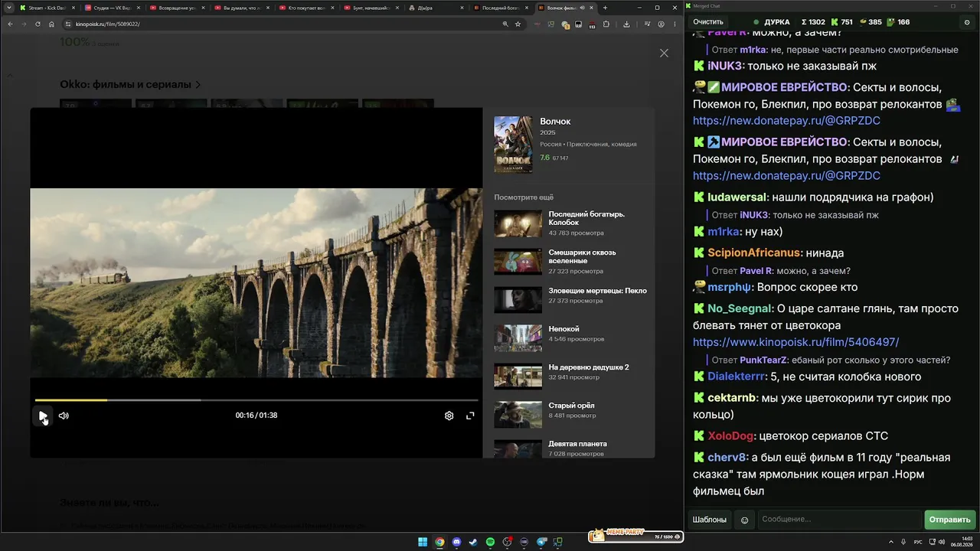Open the browser extensions puzzle menu

click(606, 24)
